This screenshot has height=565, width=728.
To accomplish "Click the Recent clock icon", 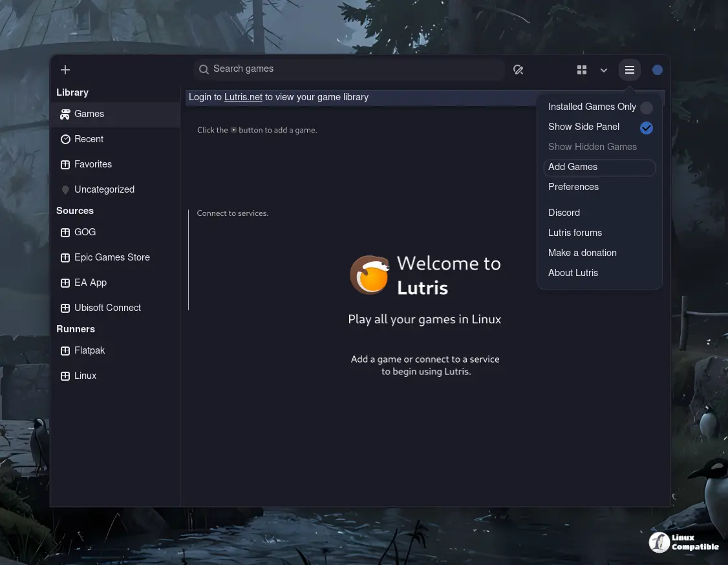I will point(65,140).
